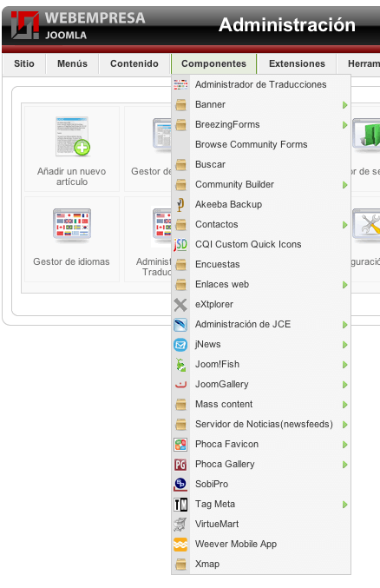Click Añadir un nuevo artículo label
This screenshot has height=588, width=380.
coord(72,176)
